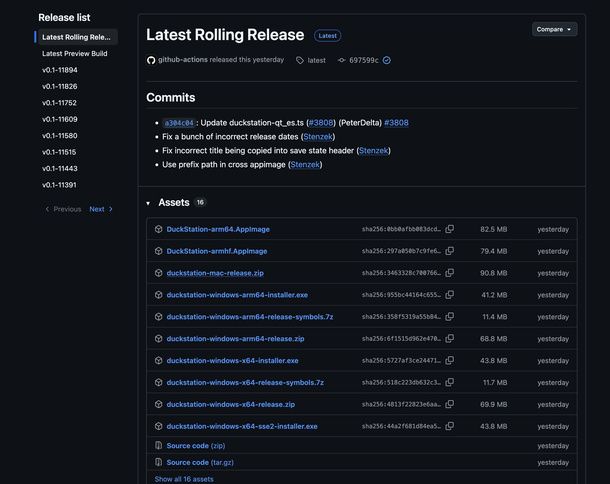Select v0.1-11609 in release list
The image size is (610, 484).
[x=60, y=119]
